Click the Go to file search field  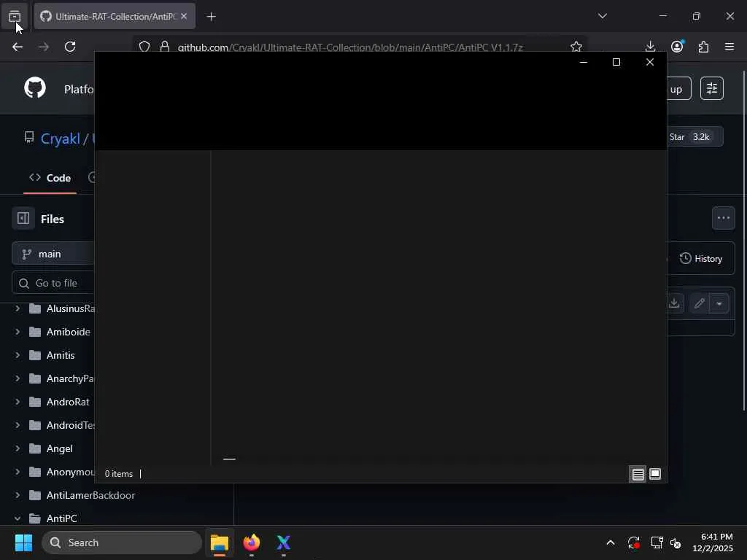[53, 283]
